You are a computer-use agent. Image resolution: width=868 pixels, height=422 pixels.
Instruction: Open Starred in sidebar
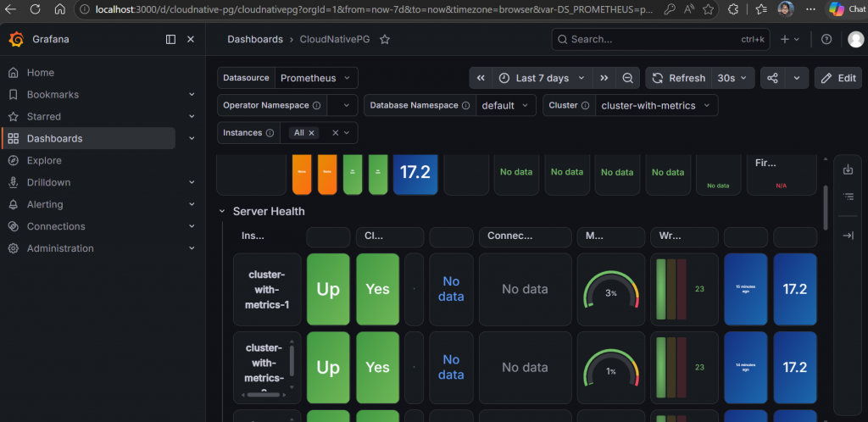44,117
